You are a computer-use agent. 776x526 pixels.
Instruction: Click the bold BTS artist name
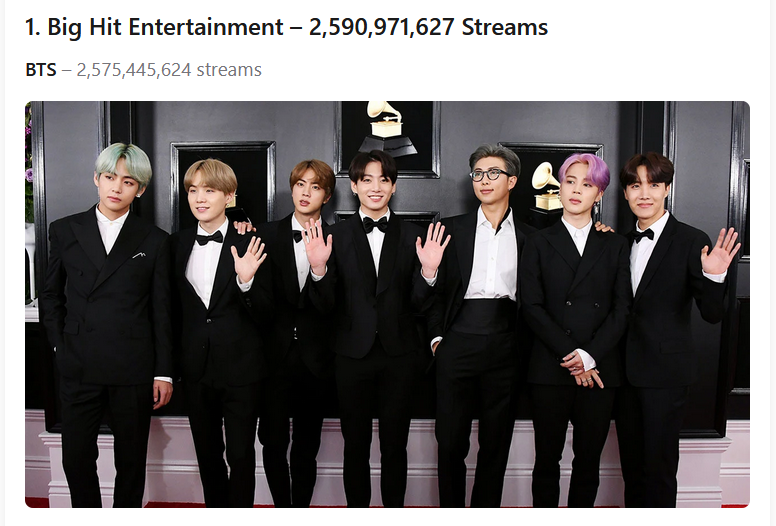41,70
